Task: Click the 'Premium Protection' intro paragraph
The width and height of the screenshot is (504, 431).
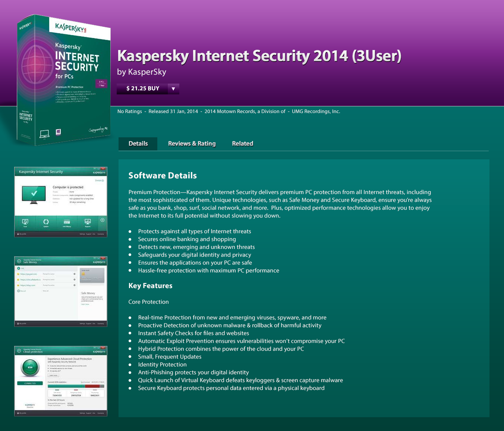Action: [x=280, y=204]
